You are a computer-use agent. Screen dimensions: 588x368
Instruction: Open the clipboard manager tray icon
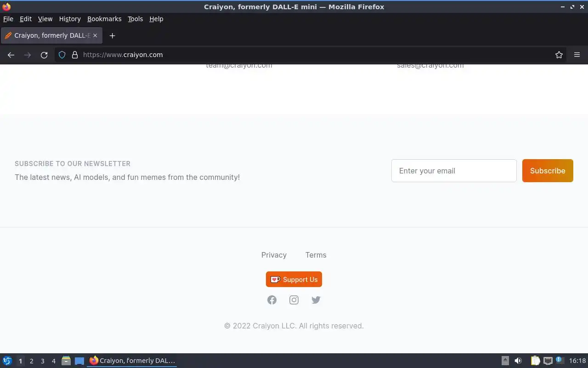(x=536, y=361)
